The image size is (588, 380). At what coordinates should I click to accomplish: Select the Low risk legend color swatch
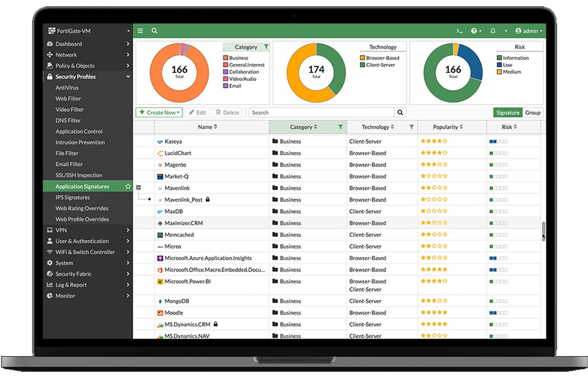point(499,65)
